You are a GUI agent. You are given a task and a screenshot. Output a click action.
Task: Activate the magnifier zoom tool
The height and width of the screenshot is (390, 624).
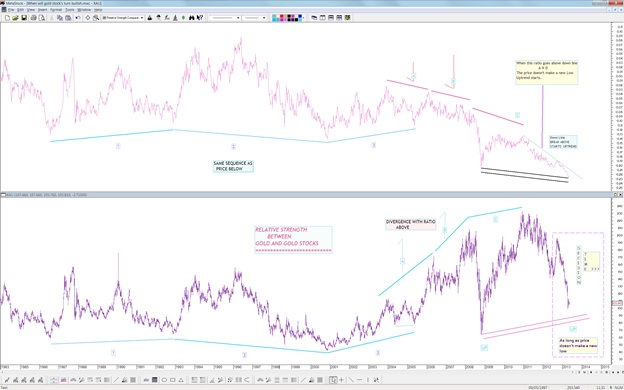tap(96, 18)
